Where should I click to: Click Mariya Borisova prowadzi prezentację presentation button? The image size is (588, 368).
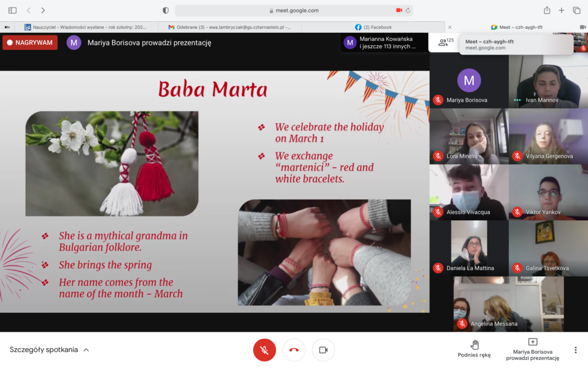click(x=532, y=349)
